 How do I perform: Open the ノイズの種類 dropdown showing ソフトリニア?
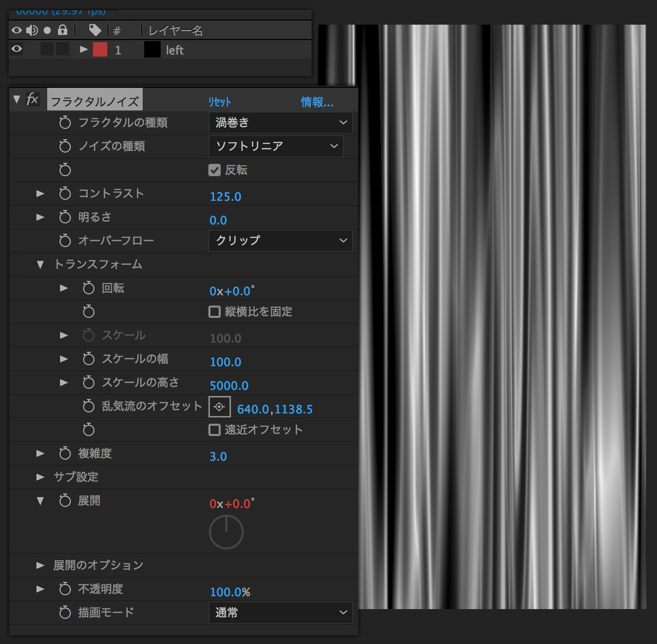276,146
